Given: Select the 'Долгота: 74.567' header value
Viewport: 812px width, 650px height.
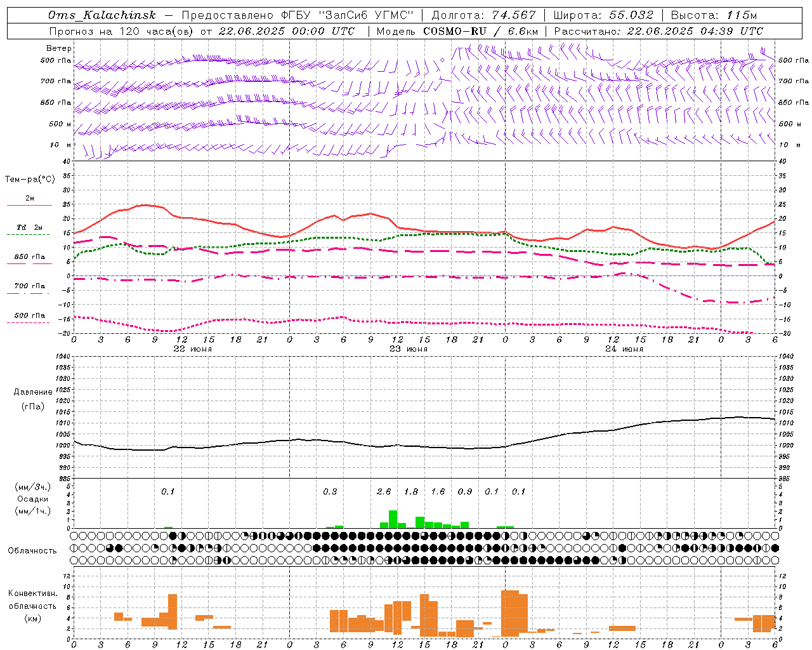Looking at the screenshot, I should point(483,15).
